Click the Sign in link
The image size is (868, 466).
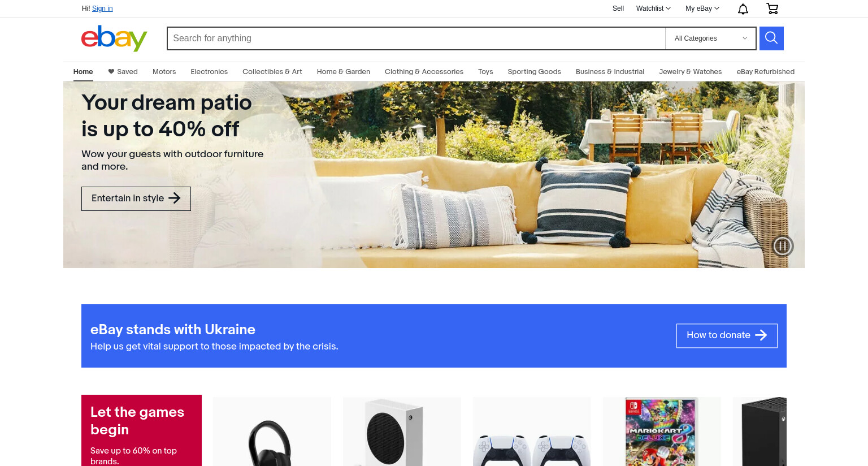click(x=102, y=8)
